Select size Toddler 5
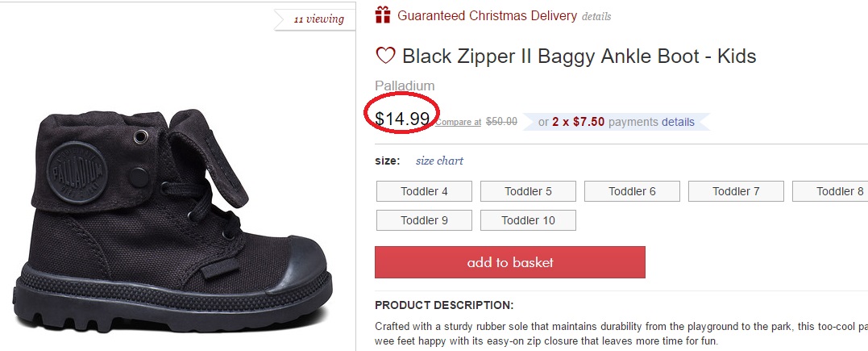Viewport: 868px width, 351px height. 528,191
